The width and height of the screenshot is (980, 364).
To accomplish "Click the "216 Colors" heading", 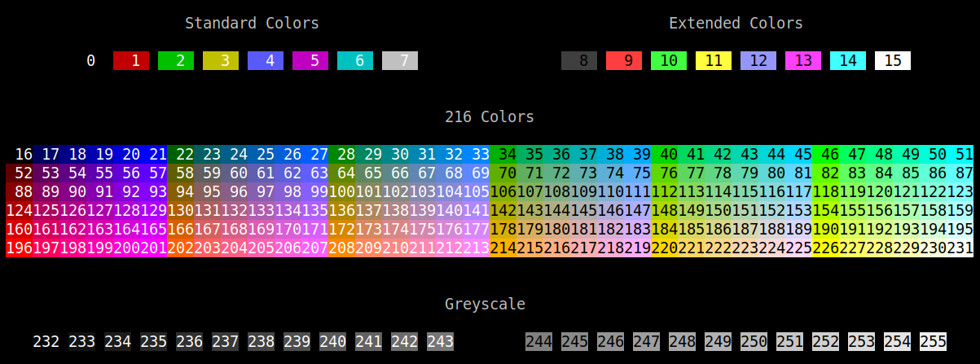I will click(x=490, y=116).
